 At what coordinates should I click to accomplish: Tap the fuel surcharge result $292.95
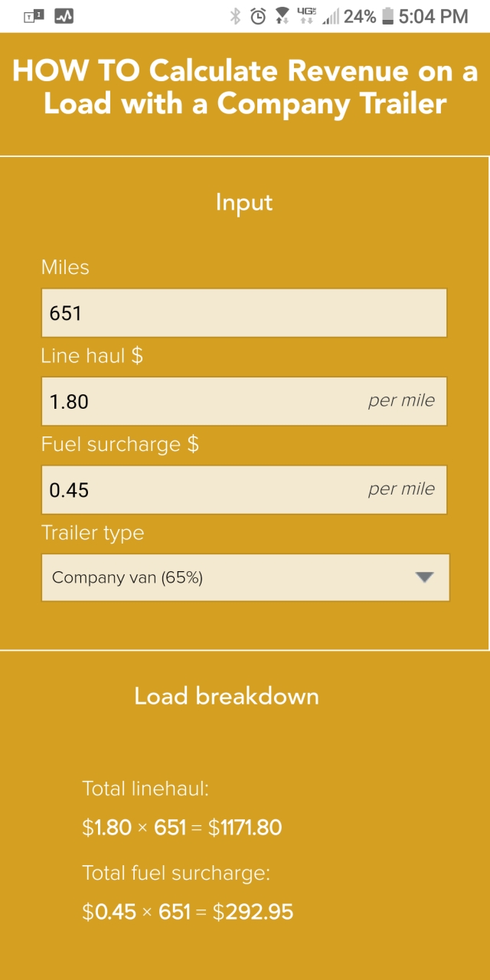(253, 912)
